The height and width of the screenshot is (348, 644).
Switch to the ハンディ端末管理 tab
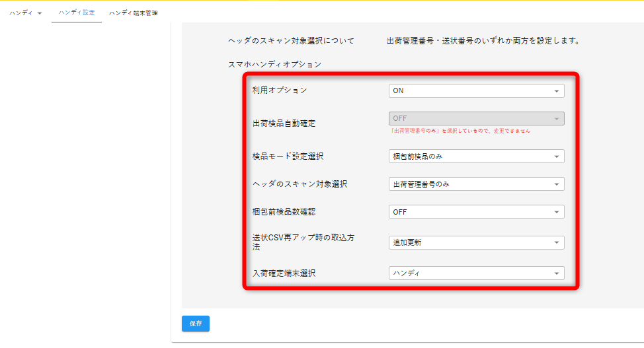(x=134, y=13)
